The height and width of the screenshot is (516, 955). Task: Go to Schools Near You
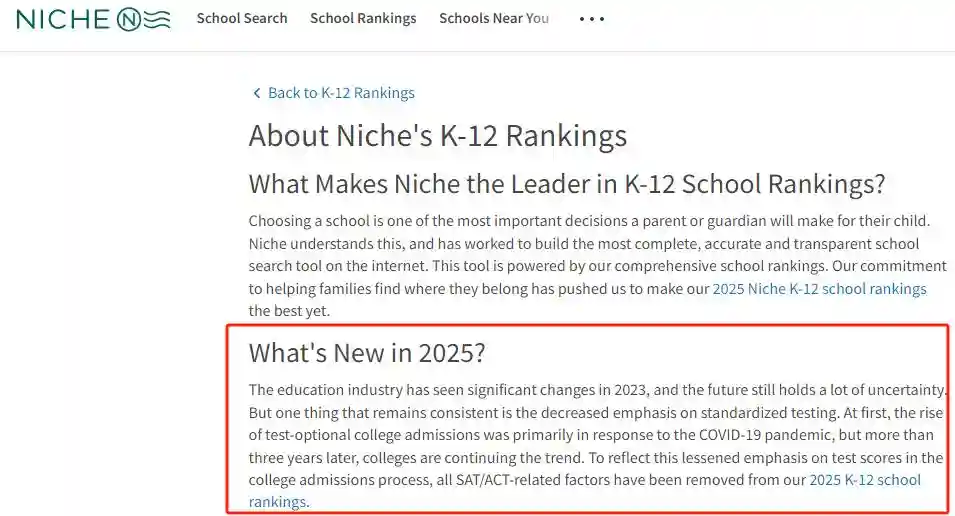(x=494, y=18)
